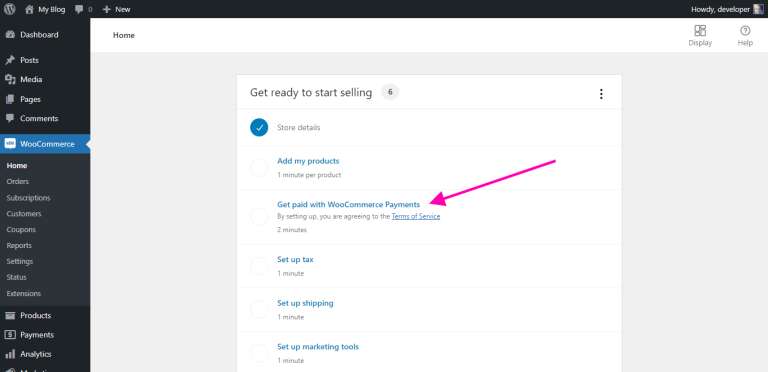Screen dimensions: 768x372
Task: Open the Help panel
Action: [745, 35]
